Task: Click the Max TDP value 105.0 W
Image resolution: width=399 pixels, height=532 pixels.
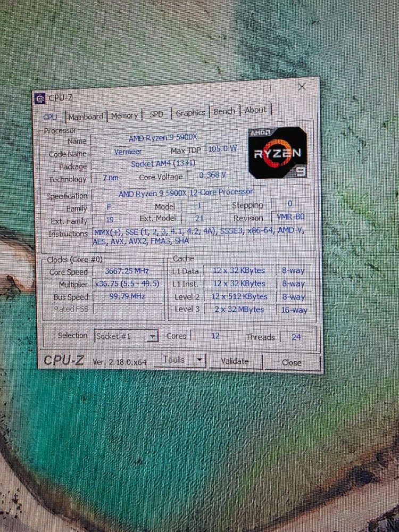Action: pos(222,149)
